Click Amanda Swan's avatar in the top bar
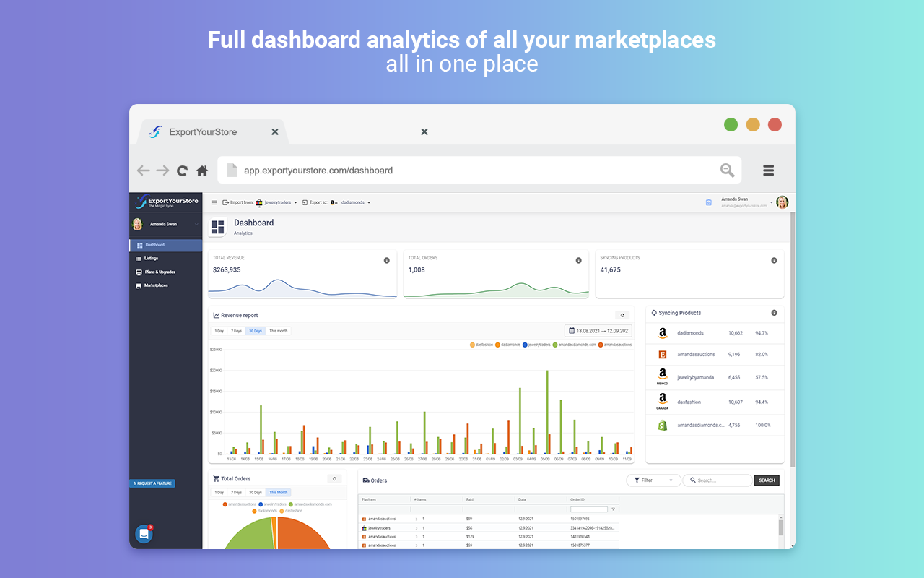 tap(783, 202)
